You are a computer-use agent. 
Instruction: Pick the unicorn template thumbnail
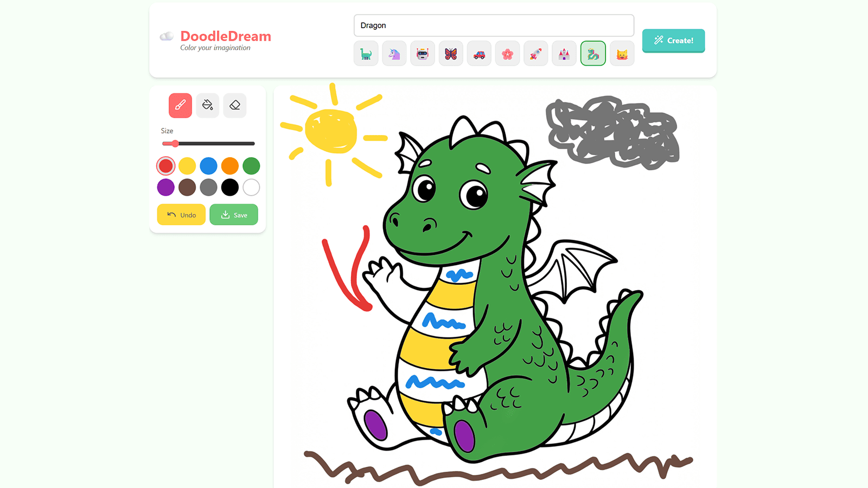pos(394,53)
